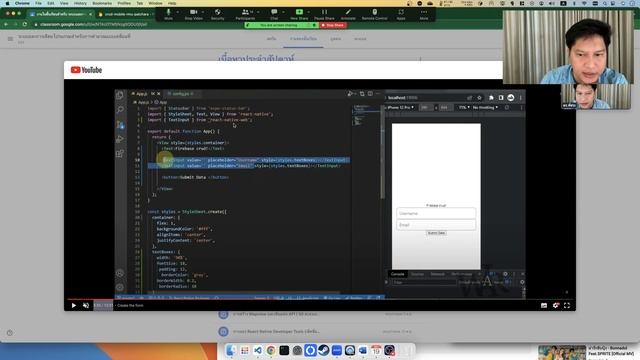Select the first Chrome tab with Classroom

[60, 14]
